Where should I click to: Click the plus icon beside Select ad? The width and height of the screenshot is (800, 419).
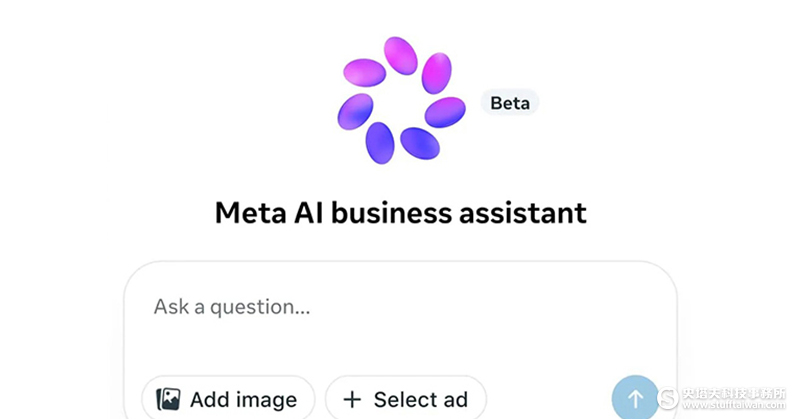coord(352,400)
